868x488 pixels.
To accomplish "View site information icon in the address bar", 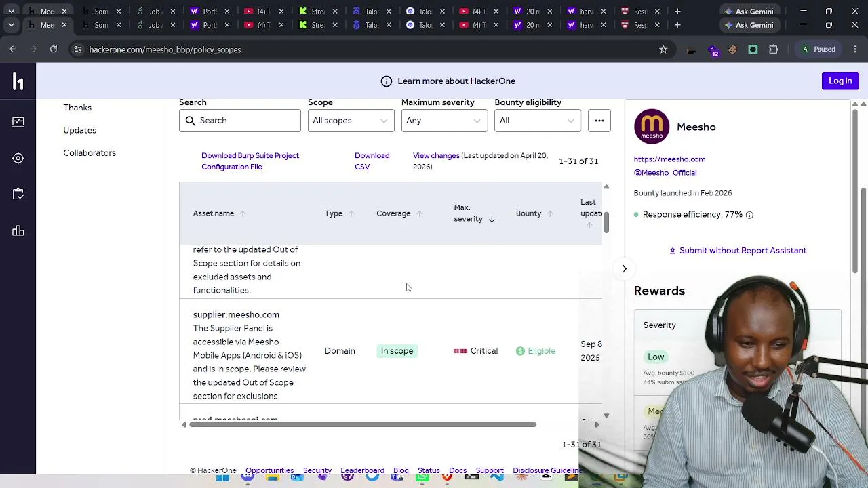I will coord(77,49).
